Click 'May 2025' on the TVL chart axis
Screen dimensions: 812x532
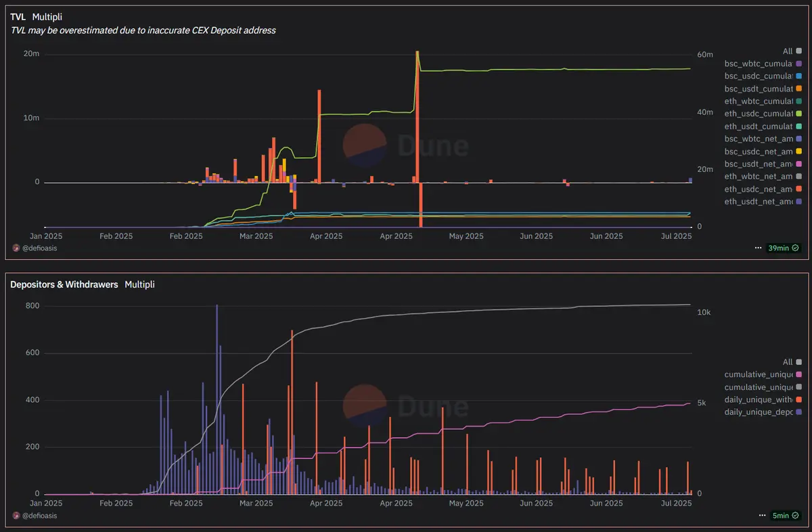coord(466,236)
